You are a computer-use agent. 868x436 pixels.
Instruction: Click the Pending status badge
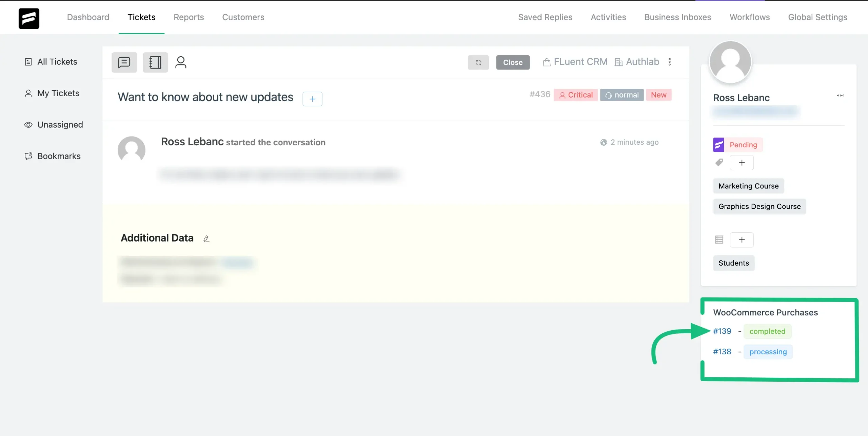(x=743, y=145)
